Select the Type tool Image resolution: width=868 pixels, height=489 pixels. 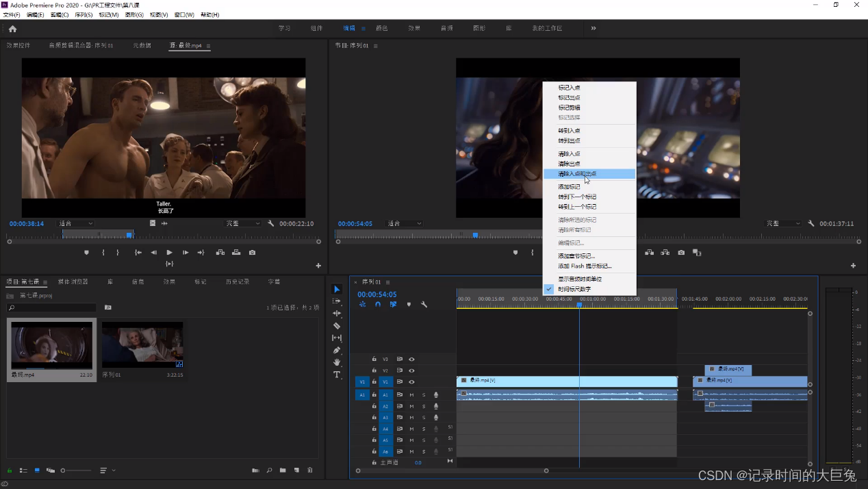click(337, 375)
